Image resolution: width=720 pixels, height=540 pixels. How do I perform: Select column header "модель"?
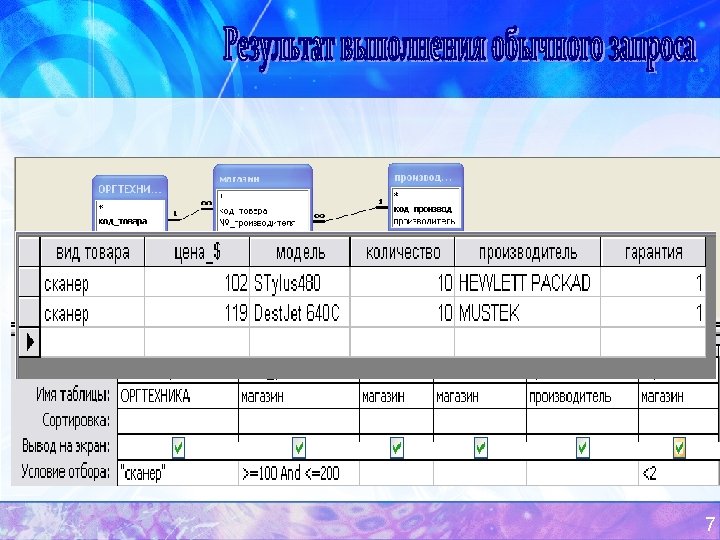[300, 252]
